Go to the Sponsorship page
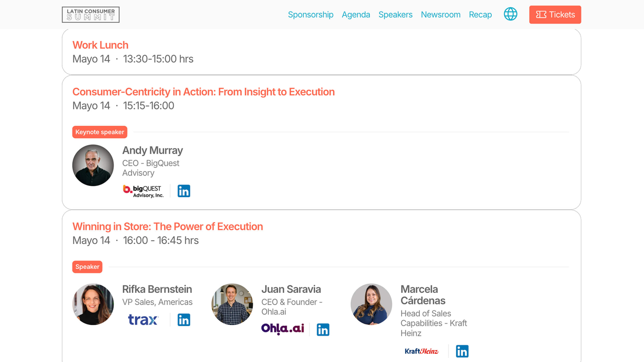644x362 pixels. [311, 14]
